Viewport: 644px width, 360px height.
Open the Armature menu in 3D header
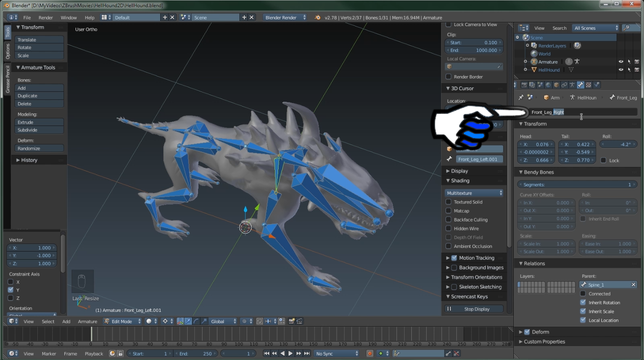[x=87, y=321]
